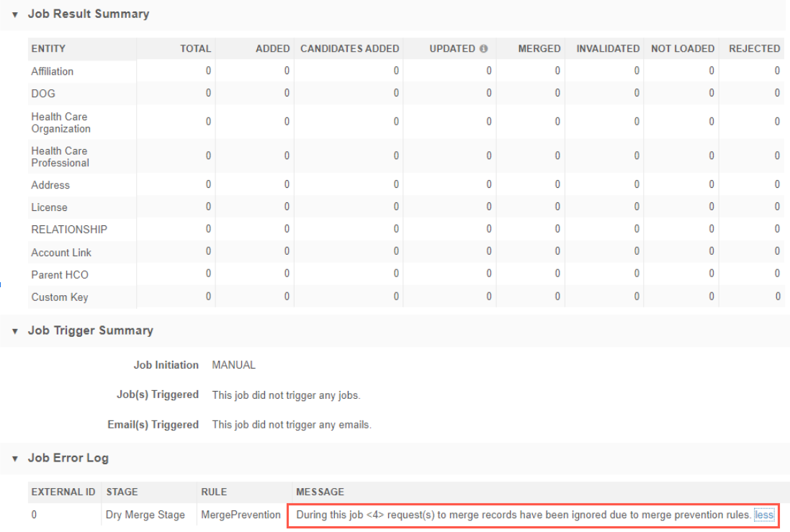The height and width of the screenshot is (532, 790).
Task: Select the Health Care Professional row
Action: 60,157
